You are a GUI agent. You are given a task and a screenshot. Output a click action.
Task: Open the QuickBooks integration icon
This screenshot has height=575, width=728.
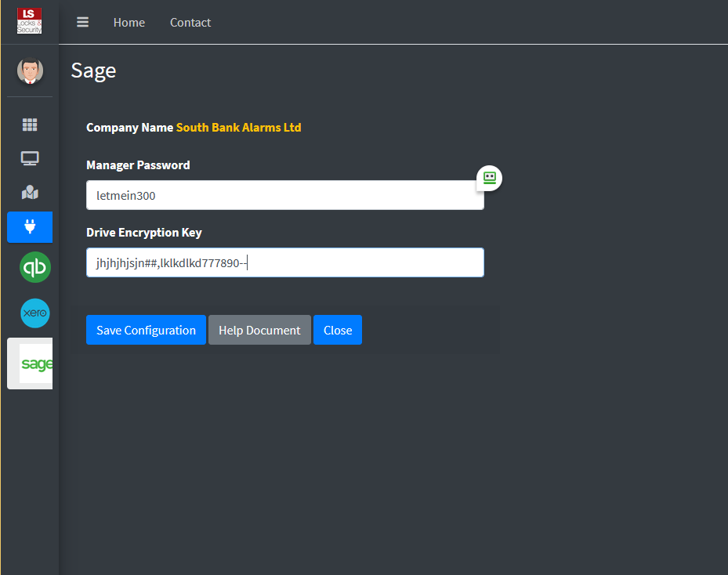pyautogui.click(x=35, y=267)
